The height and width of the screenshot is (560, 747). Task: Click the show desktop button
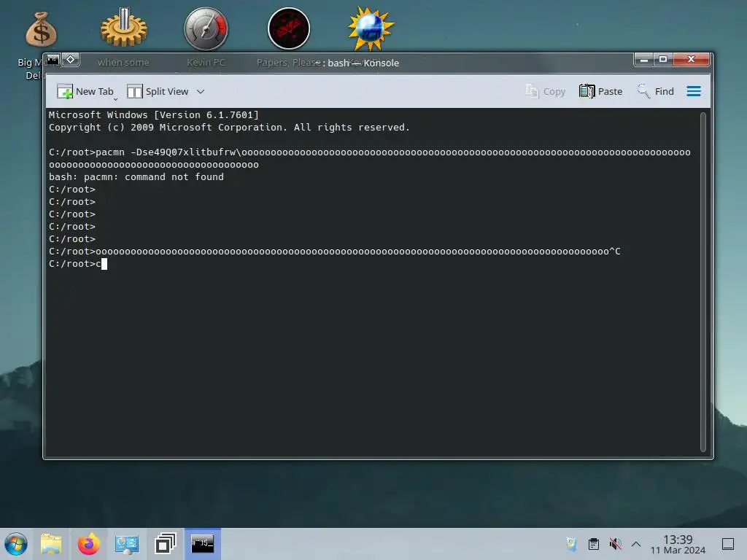coord(728,544)
